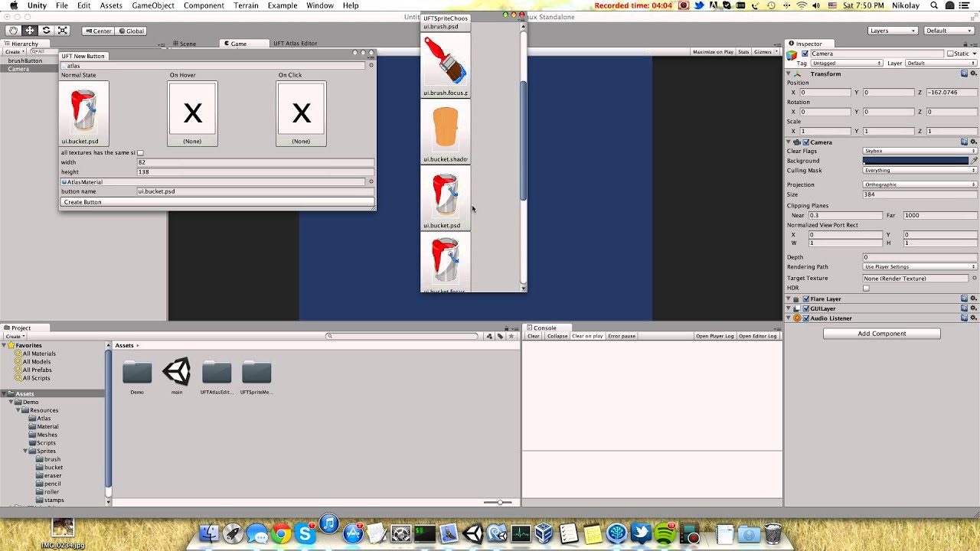Open the GameObject menu
This screenshot has height=551, width=980.
coord(152,5)
